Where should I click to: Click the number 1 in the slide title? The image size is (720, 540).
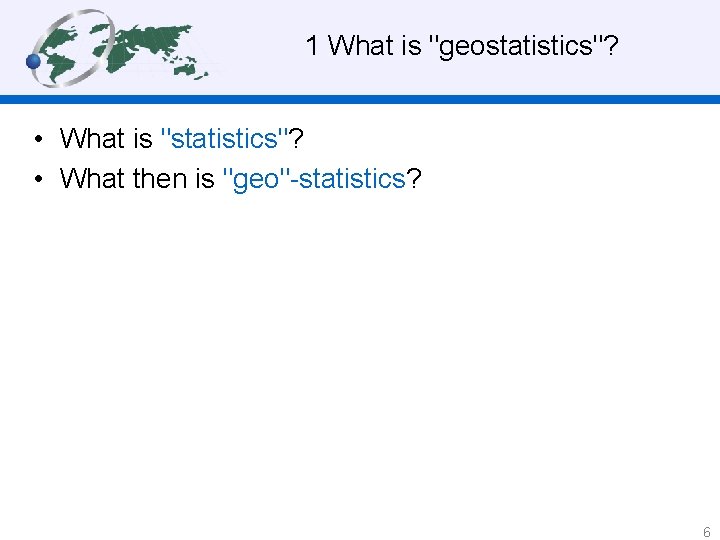click(x=313, y=45)
